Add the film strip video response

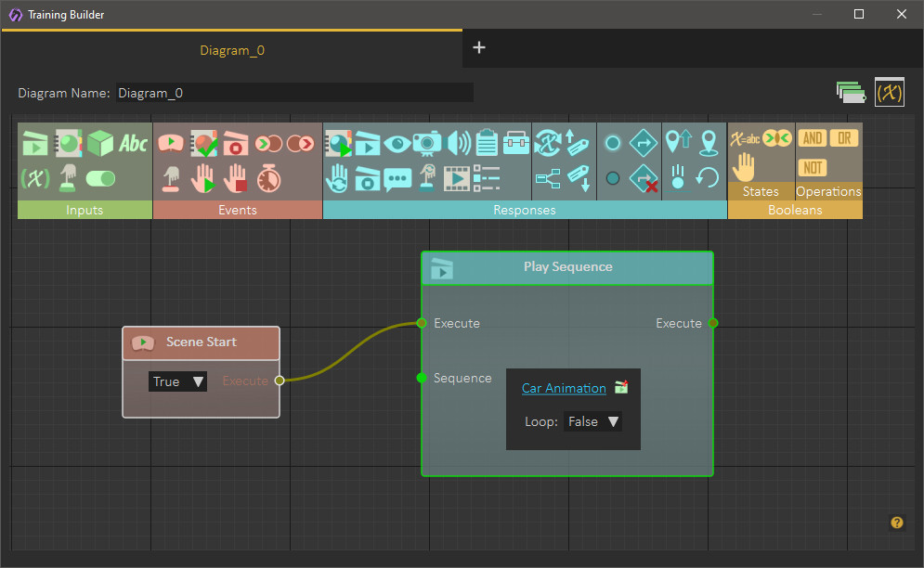click(x=457, y=178)
